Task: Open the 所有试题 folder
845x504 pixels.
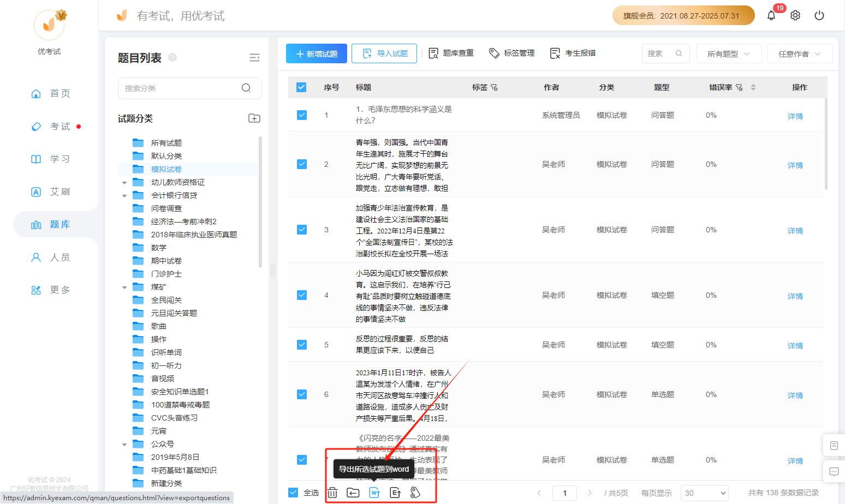Action: pyautogui.click(x=166, y=143)
